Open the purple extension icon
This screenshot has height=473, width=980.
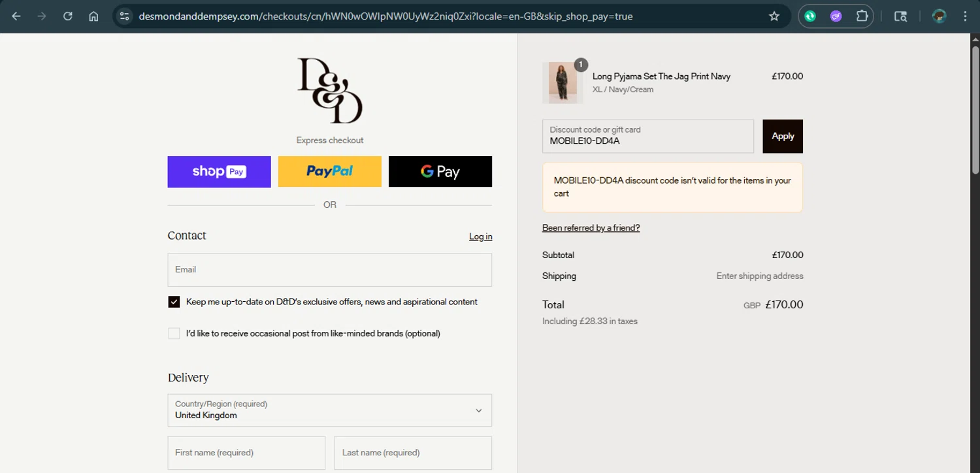tap(836, 16)
